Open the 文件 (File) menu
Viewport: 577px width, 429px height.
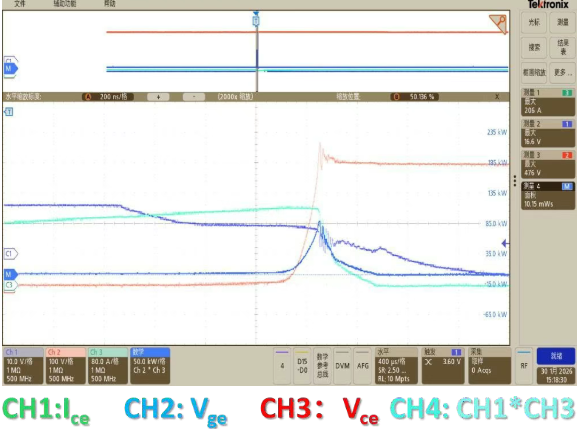[x=20, y=4]
